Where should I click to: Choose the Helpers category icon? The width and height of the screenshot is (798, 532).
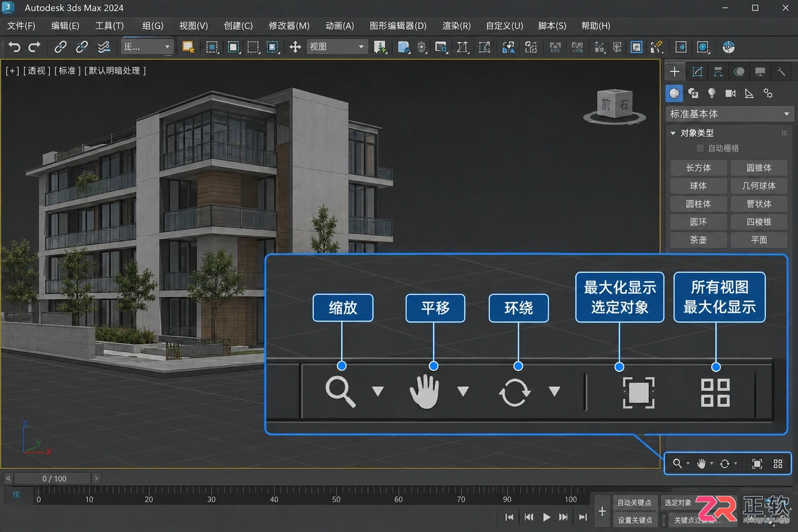(749, 93)
